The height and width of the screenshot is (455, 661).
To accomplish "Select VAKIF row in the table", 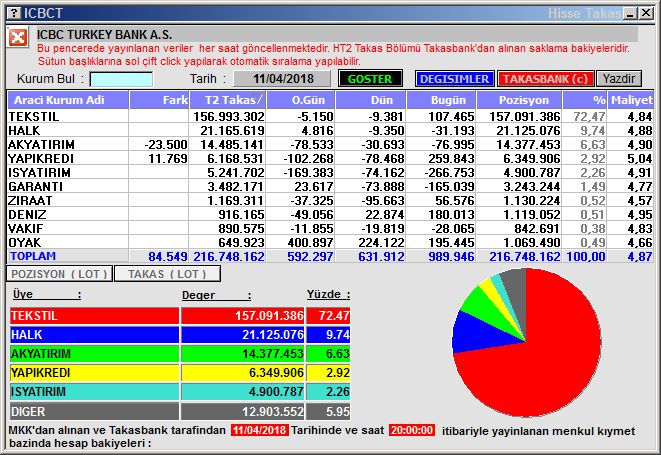I will (330, 228).
